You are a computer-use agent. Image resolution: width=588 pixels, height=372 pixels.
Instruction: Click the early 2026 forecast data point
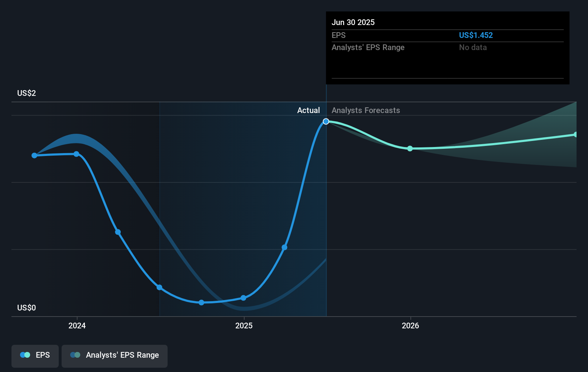(410, 148)
